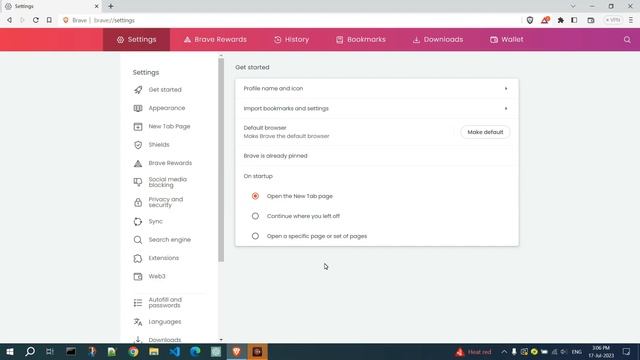Select Continue where you left off radio
The width and height of the screenshot is (640, 360).
(x=255, y=216)
